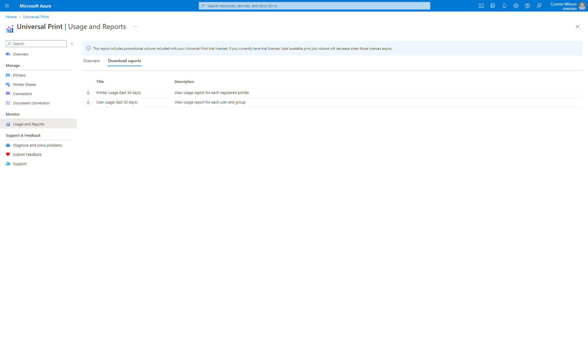Click the settings gear icon in top bar

click(x=516, y=6)
